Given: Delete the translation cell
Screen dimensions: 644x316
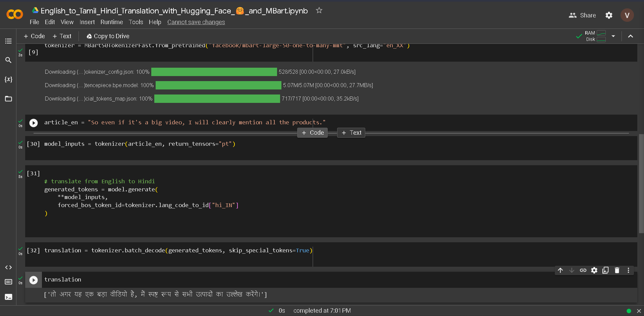Looking at the screenshot, I should (617, 270).
